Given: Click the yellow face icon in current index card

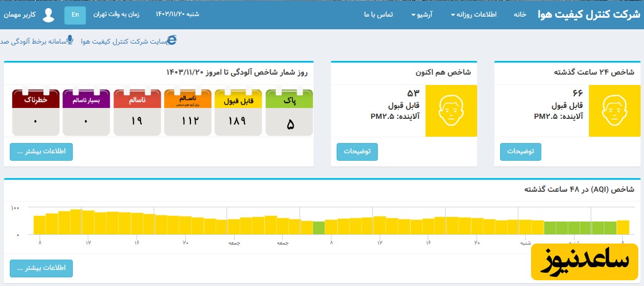Looking at the screenshot, I should coord(451,111).
